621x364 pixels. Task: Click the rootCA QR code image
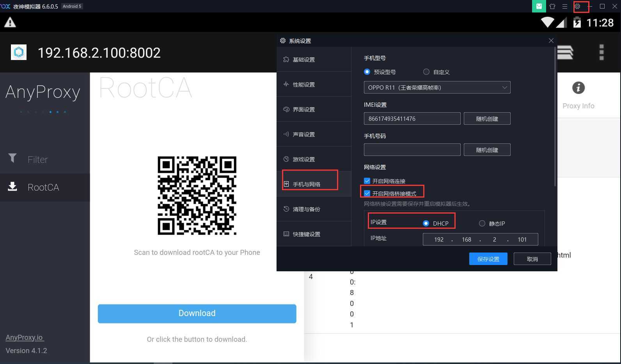pyautogui.click(x=197, y=195)
